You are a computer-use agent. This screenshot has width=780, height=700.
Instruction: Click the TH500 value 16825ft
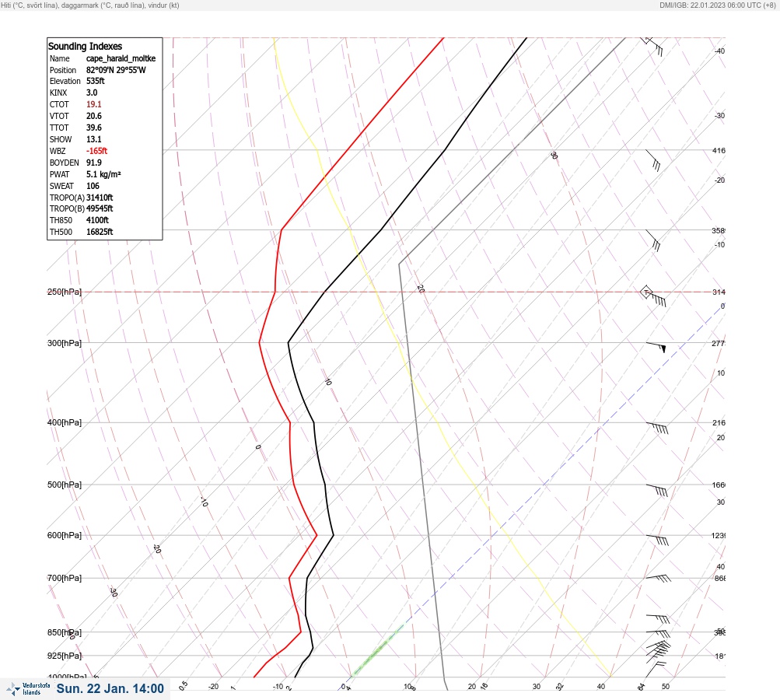(x=100, y=232)
